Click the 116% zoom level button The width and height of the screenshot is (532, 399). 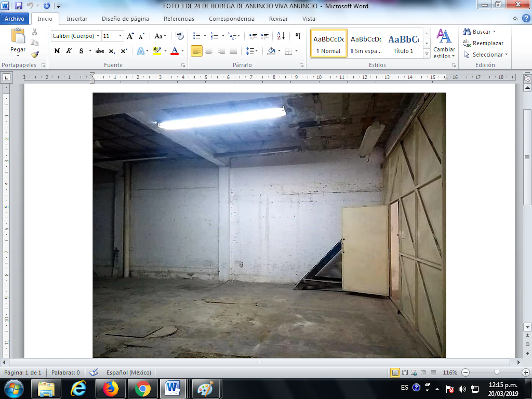(450, 373)
